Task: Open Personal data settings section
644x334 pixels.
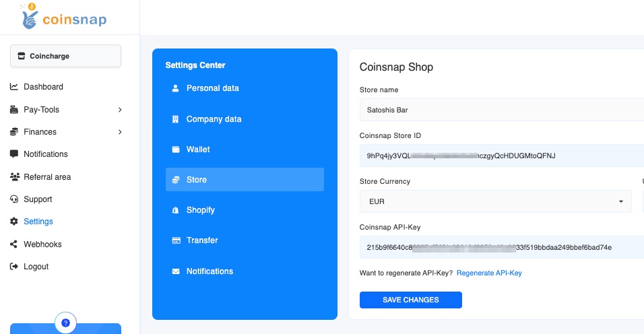Action: pos(212,88)
